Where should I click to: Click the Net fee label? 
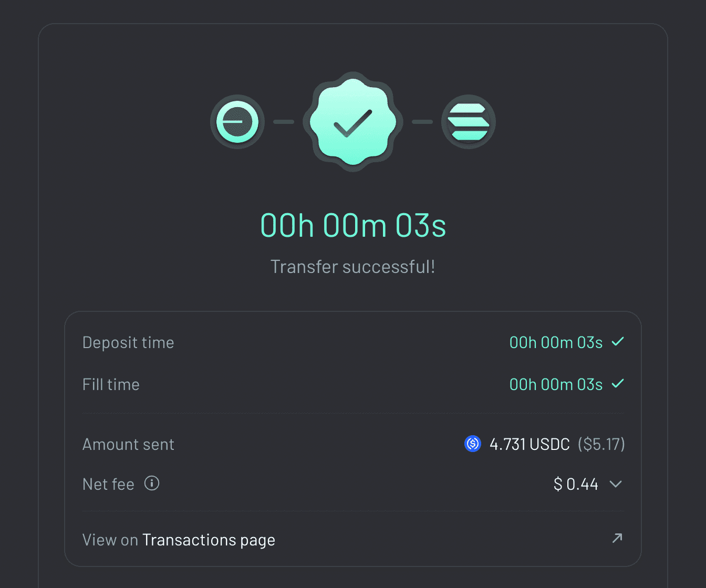tap(108, 484)
